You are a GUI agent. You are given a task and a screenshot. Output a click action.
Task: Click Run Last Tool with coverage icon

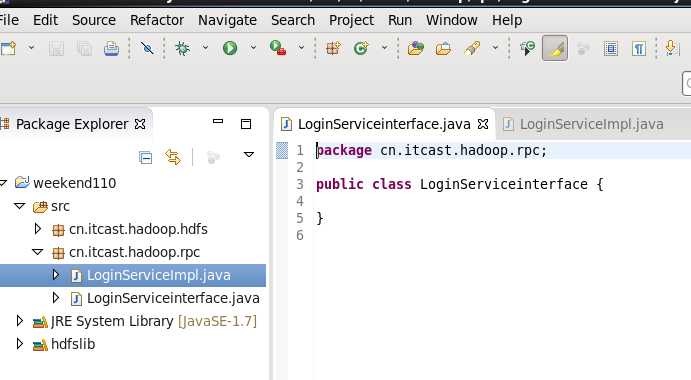click(x=278, y=48)
